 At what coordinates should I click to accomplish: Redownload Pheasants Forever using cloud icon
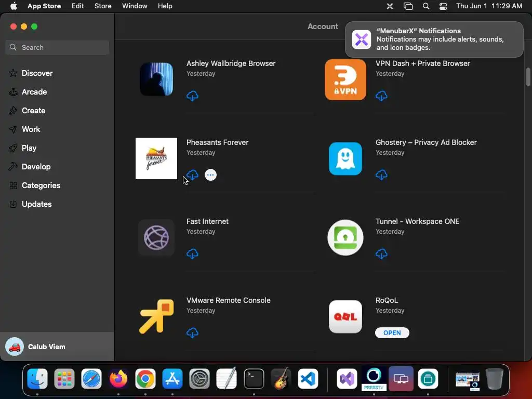tap(192, 175)
